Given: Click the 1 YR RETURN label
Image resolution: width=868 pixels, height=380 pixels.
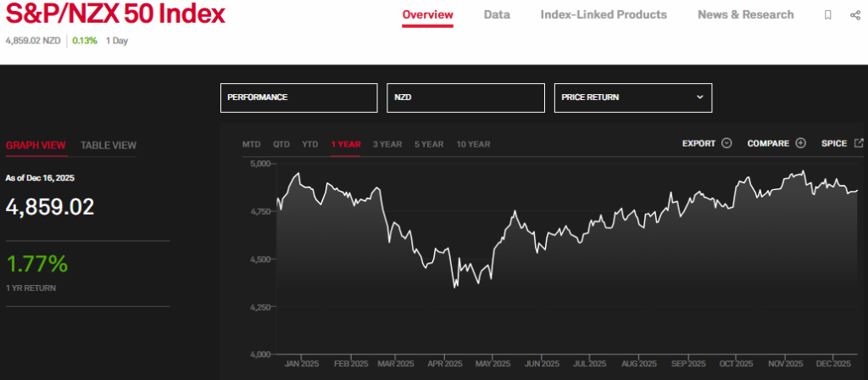Looking at the screenshot, I should pos(31,288).
